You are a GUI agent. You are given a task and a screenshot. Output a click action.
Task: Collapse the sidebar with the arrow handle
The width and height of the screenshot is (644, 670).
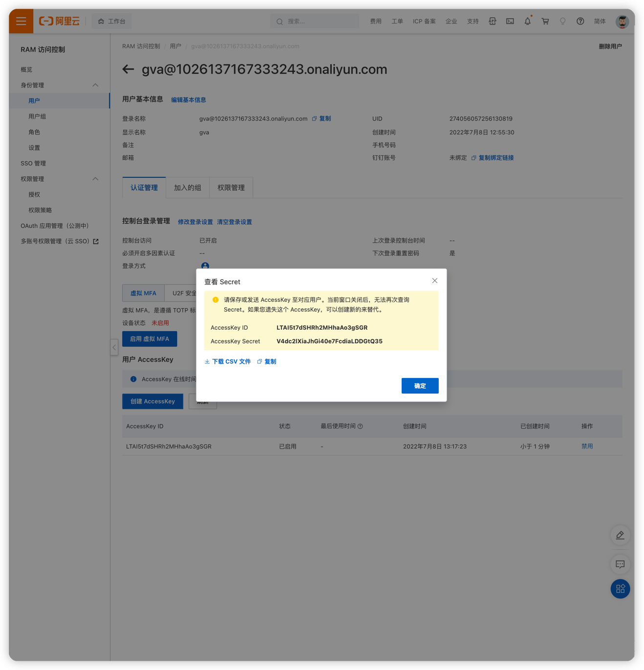pos(114,347)
